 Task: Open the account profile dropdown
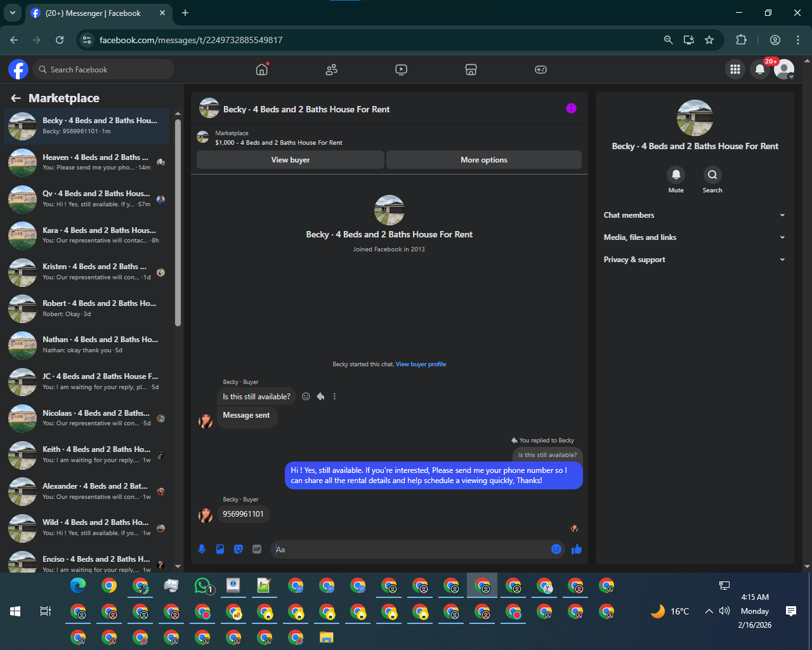pos(785,70)
